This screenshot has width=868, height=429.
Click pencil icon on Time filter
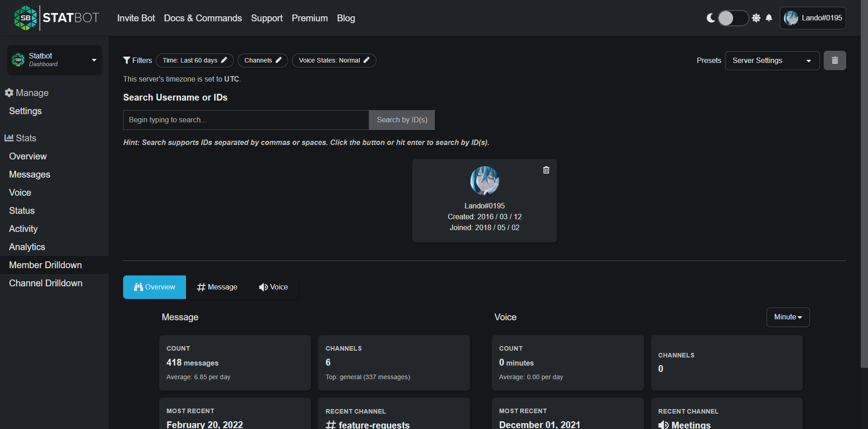(x=224, y=60)
